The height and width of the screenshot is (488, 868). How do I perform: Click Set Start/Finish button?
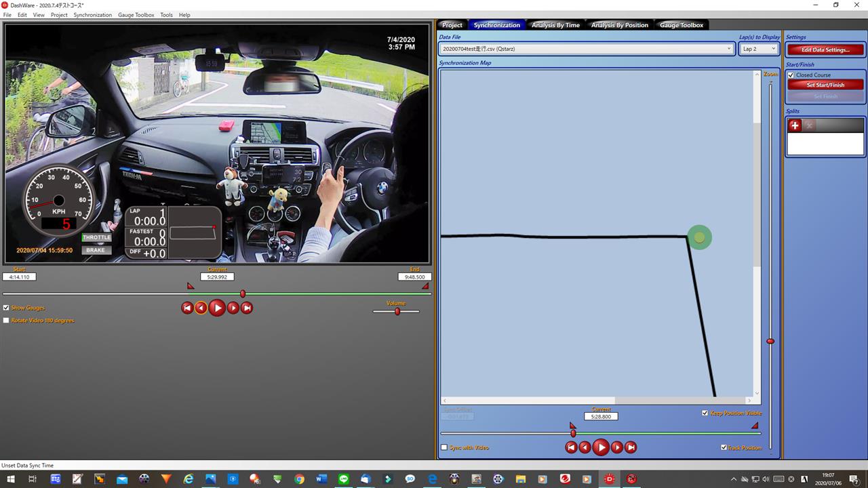(825, 85)
